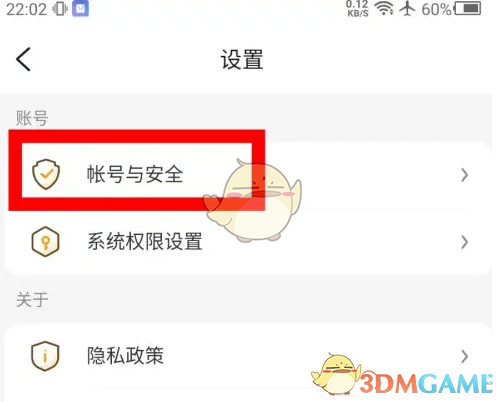Go back using the left arrow
Image resolution: width=504 pixels, height=402 pixels.
click(23, 59)
